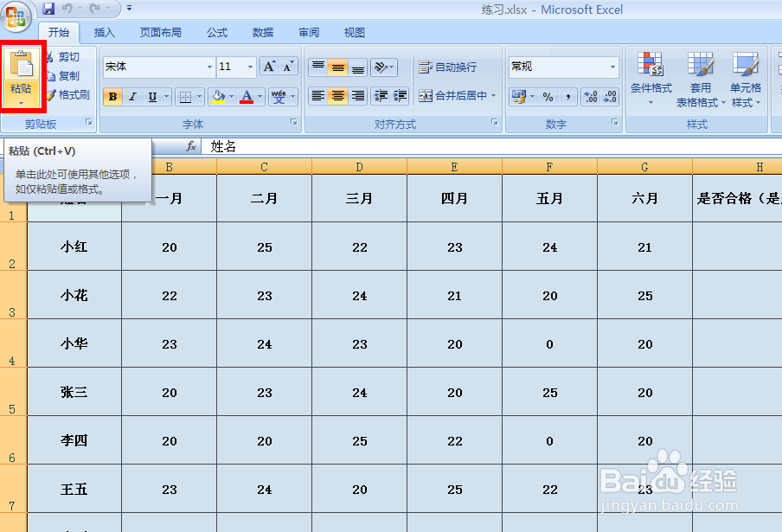
Task: Click the 文 phonetic guide icon
Action: (x=279, y=97)
